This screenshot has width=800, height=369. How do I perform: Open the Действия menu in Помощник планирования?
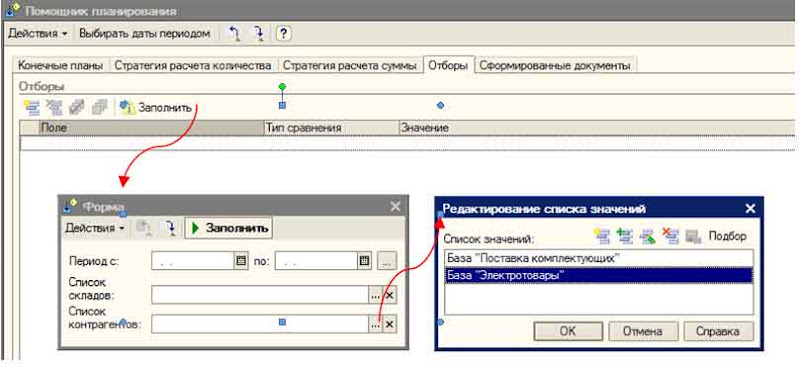38,34
